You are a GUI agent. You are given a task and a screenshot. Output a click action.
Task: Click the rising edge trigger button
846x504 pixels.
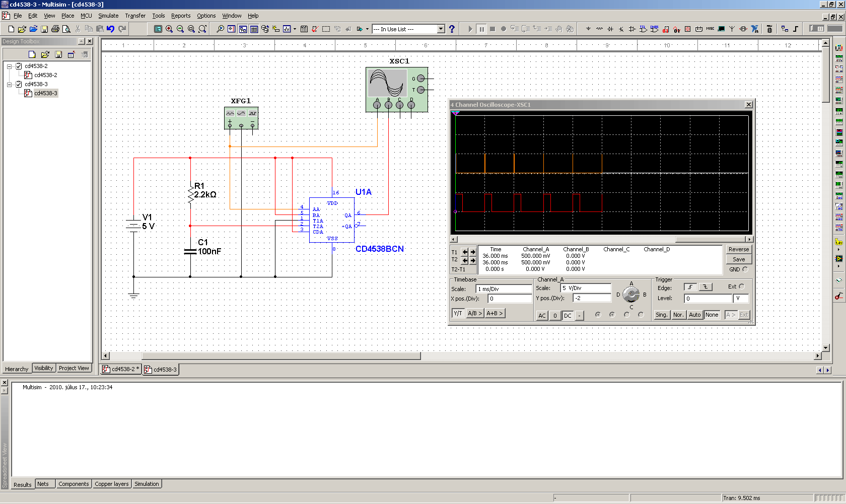point(690,287)
